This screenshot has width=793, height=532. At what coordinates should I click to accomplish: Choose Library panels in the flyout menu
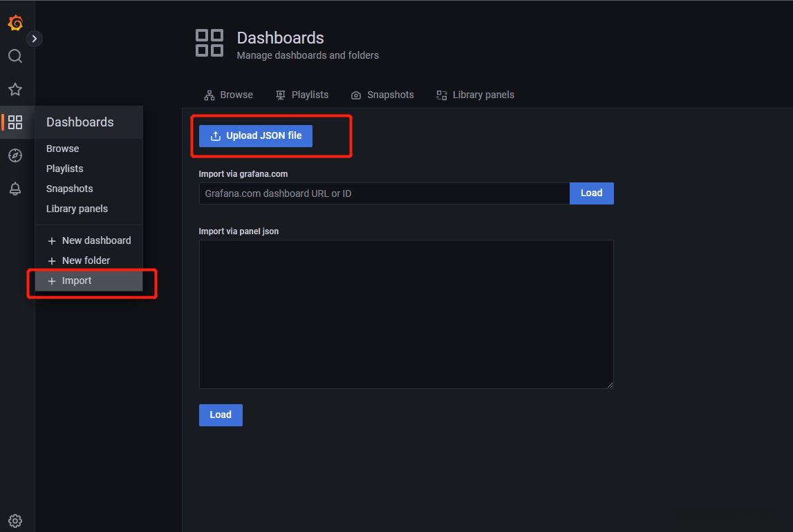click(77, 209)
